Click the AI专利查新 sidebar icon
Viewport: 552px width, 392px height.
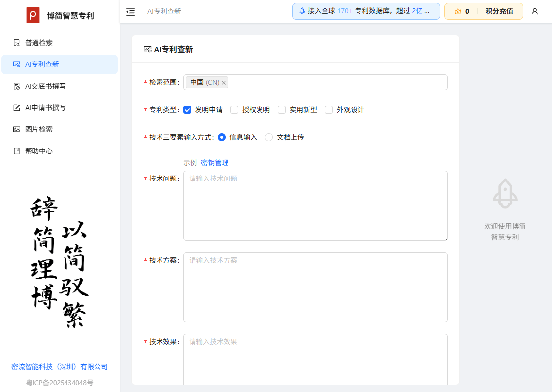[17, 64]
